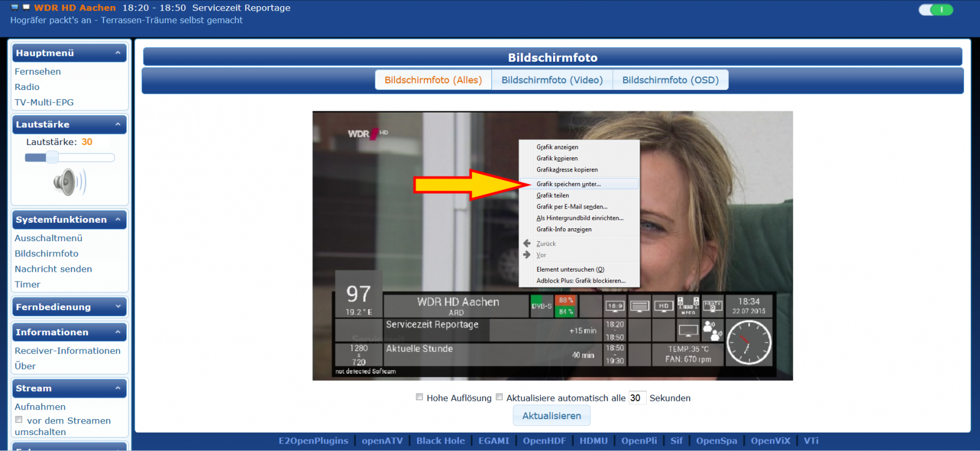
Task: Expand the Fernbedienung section
Action: (x=118, y=307)
